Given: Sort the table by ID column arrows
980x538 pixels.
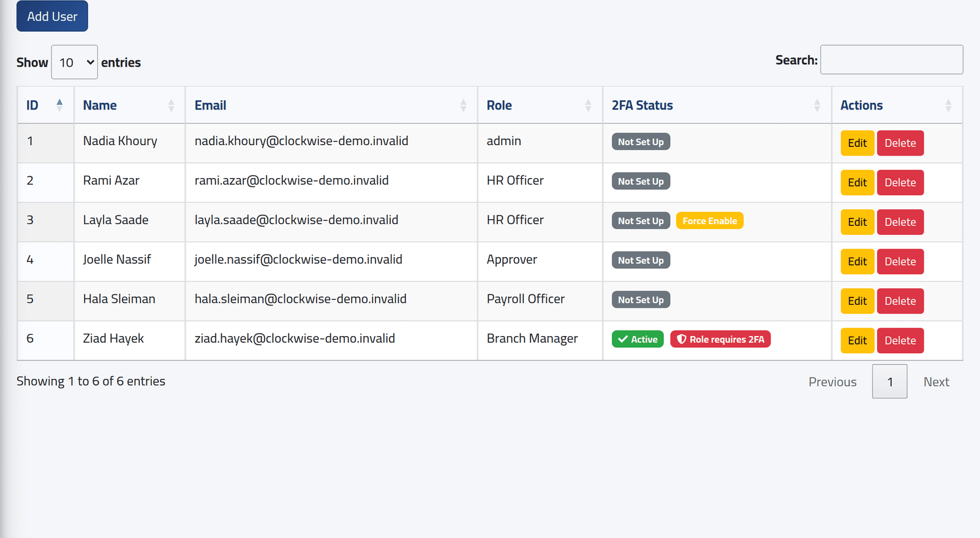Looking at the screenshot, I should tap(59, 105).
